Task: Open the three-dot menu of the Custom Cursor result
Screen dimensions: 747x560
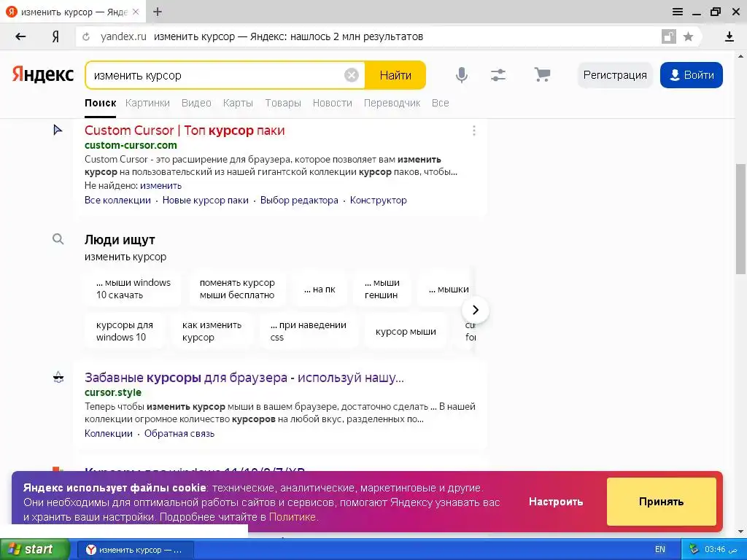Action: 473,131
